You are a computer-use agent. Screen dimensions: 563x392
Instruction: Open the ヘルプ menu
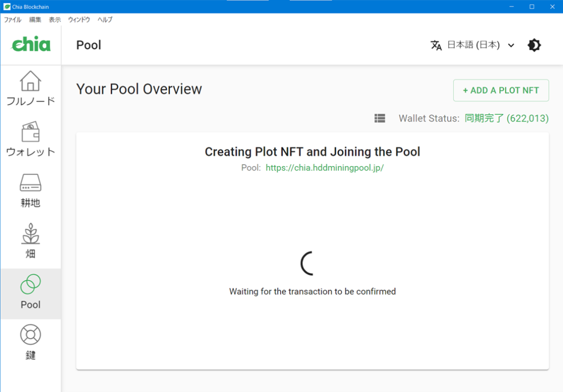105,19
